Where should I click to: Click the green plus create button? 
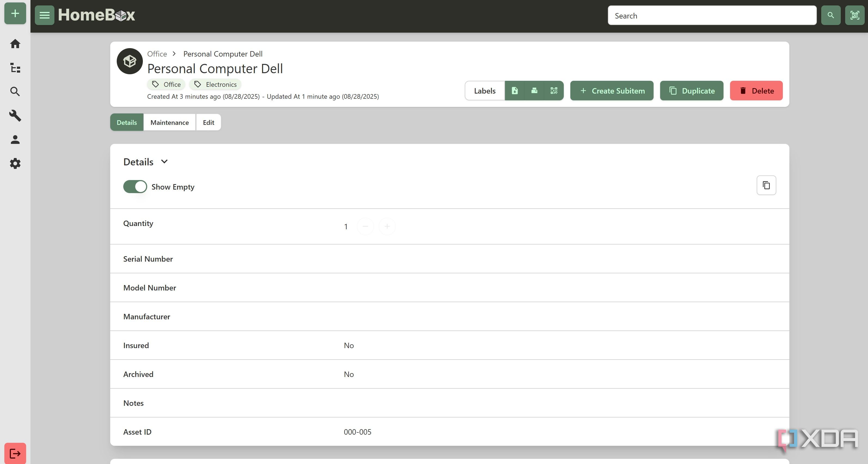coord(15,14)
